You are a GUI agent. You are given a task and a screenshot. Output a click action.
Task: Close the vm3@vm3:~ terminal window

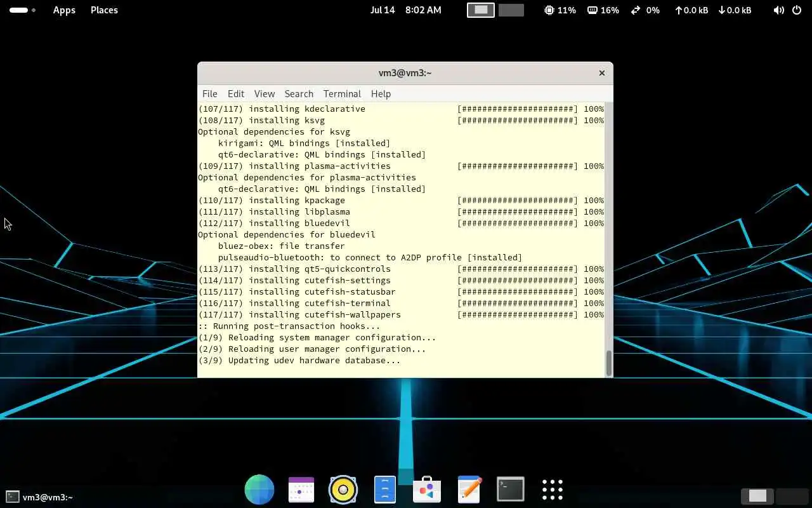pyautogui.click(x=602, y=73)
